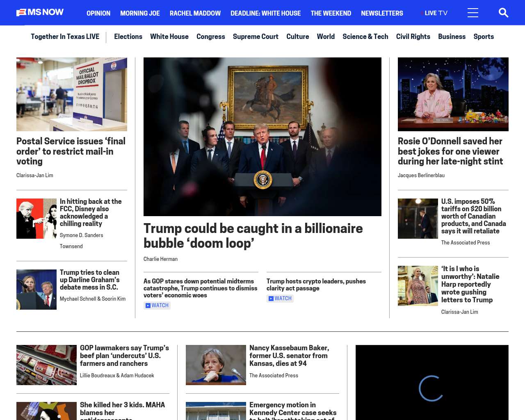This screenshot has height=420, width=525.
Task: Open the Rosie O'Donnell late-night photo
Action: pos(453,94)
